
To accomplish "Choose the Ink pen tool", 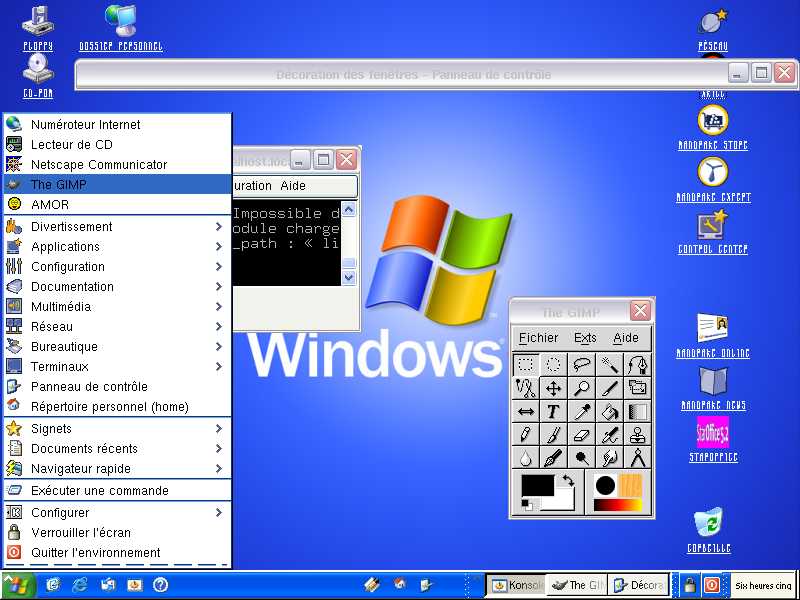I will [x=554, y=458].
